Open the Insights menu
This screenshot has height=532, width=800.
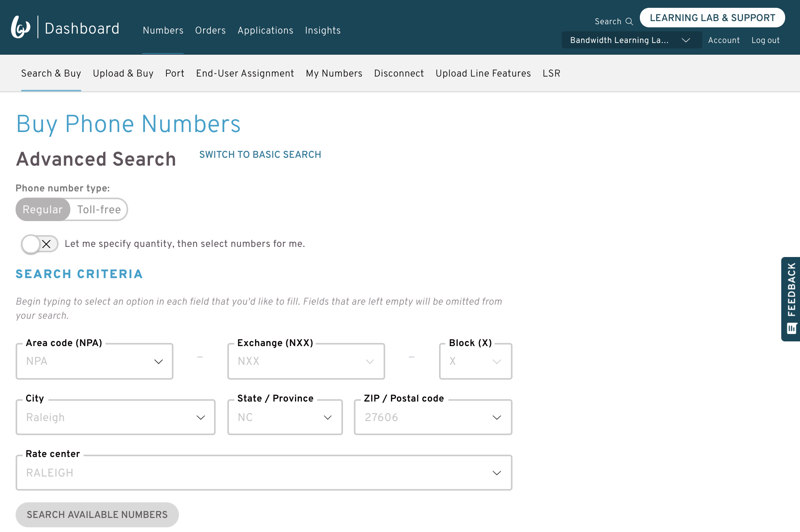tap(323, 30)
